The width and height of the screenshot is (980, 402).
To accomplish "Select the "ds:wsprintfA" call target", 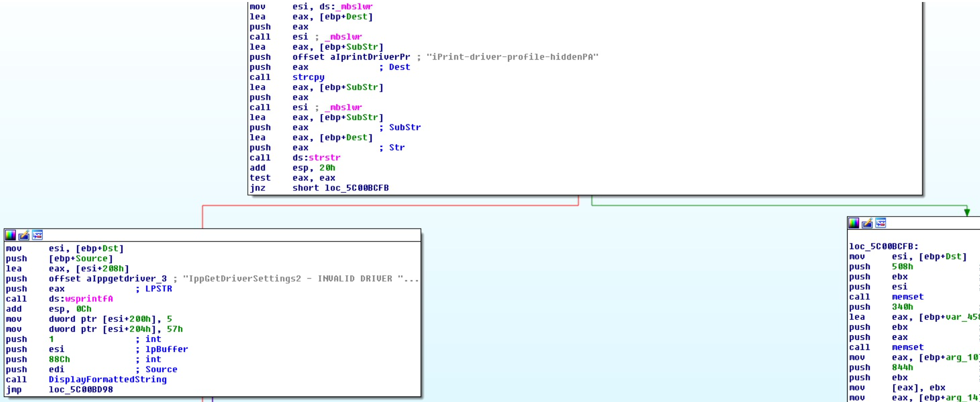I will 81,299.
